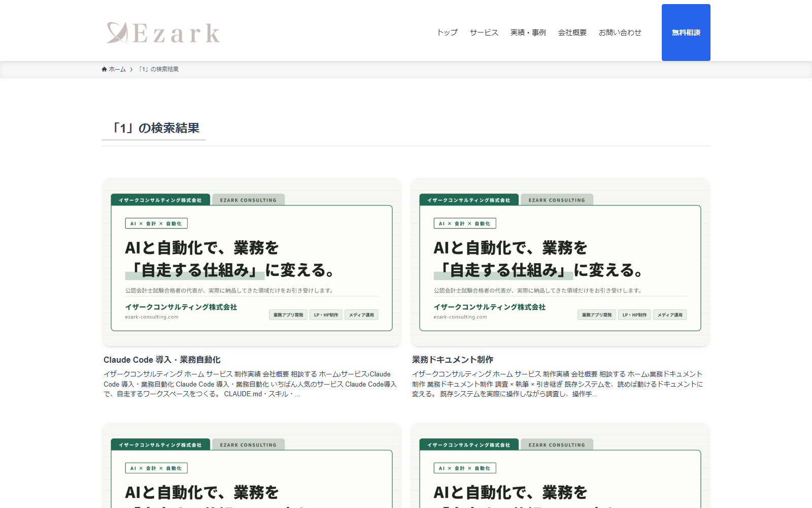Click the home icon in breadcrumb
Screen dimensions: 812x508
(x=104, y=69)
